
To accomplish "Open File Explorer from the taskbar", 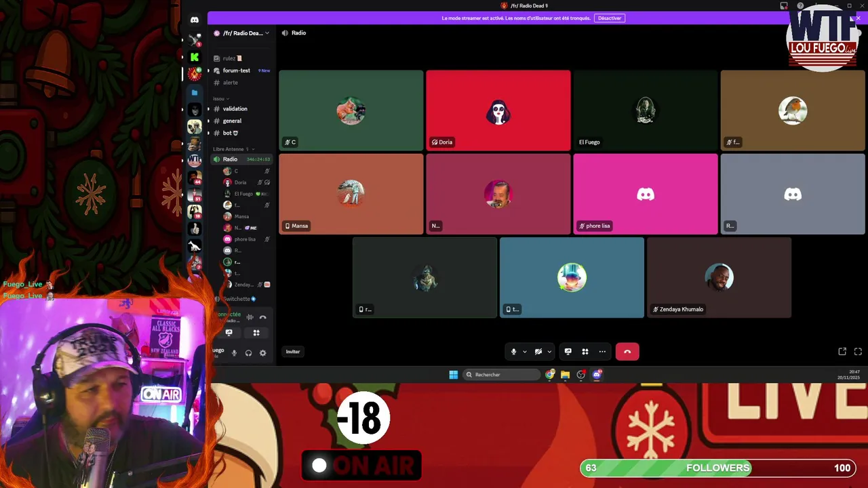I will click(565, 375).
